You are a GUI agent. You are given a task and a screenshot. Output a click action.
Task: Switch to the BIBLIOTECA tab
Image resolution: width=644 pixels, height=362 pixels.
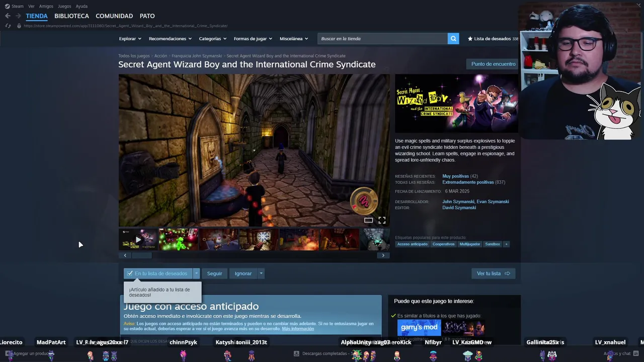(71, 16)
